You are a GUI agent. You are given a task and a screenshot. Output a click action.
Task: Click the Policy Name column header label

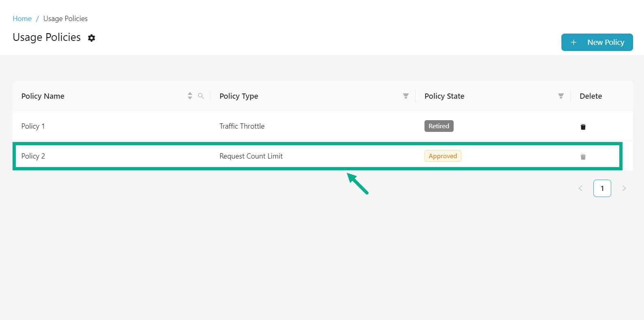click(43, 96)
